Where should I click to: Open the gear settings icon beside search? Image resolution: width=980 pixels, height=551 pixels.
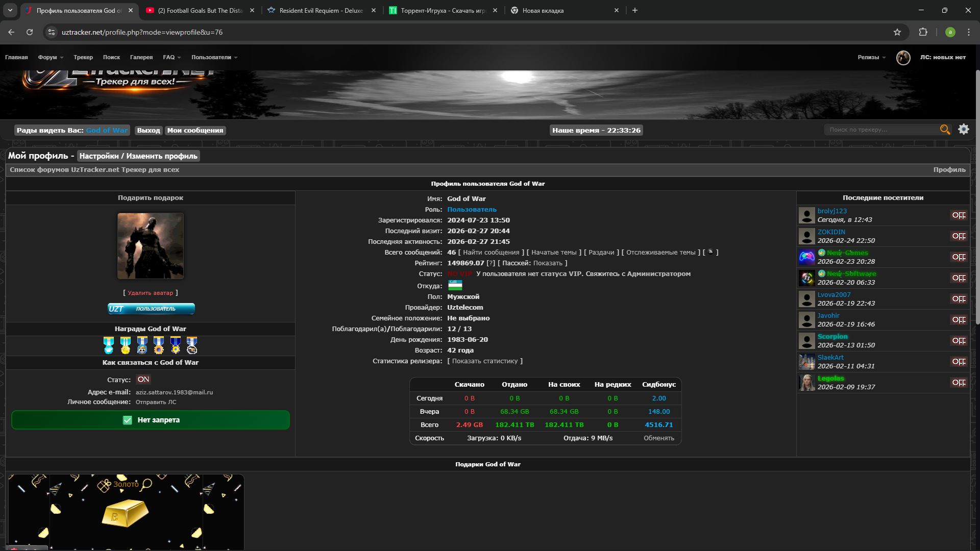point(964,130)
